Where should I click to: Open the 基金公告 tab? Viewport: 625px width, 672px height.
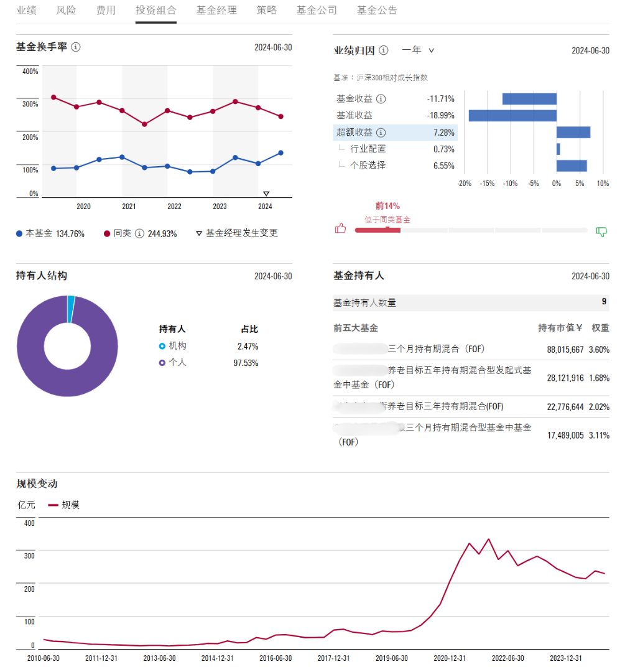click(377, 11)
